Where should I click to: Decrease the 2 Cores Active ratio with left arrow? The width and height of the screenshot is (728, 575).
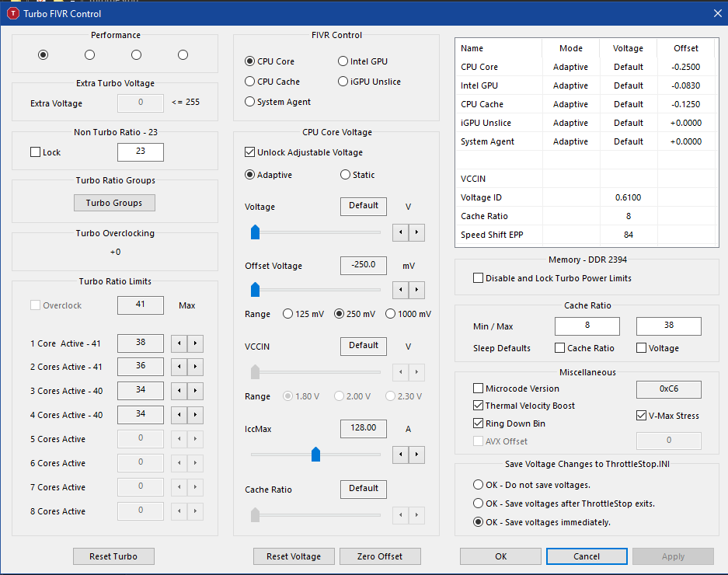click(x=179, y=367)
